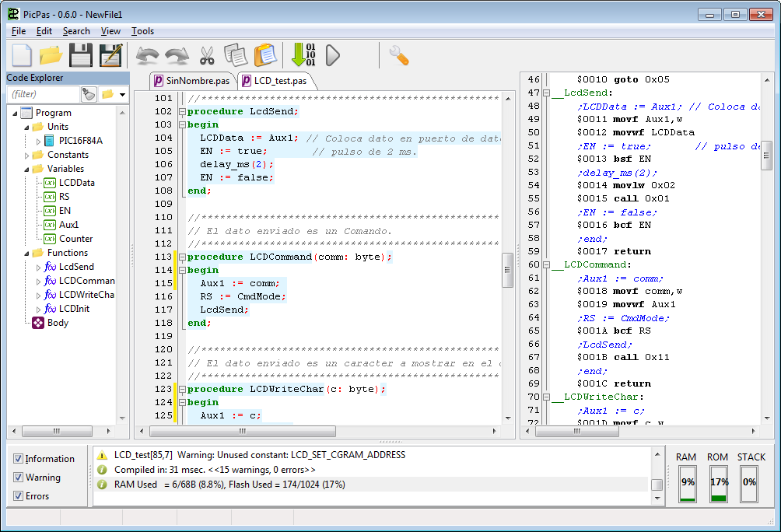The width and height of the screenshot is (781, 532).
Task: Collapse the Variables tree folder
Action: coord(26,169)
